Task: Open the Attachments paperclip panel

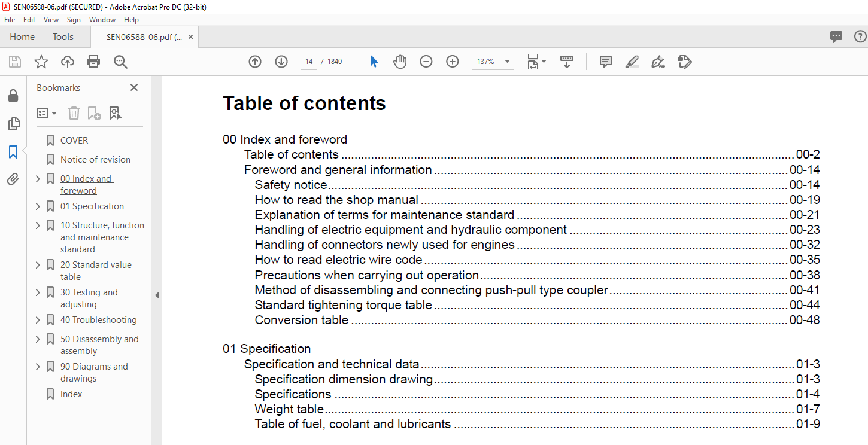Action: [13, 179]
